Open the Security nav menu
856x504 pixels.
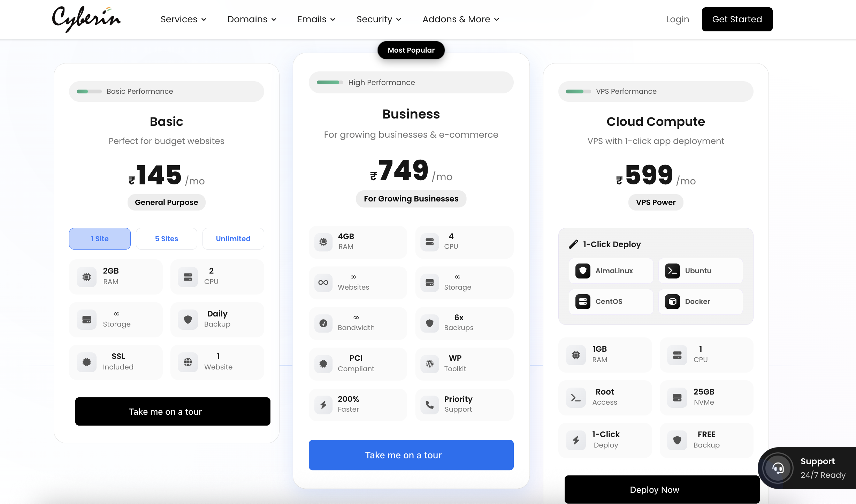pyautogui.click(x=379, y=19)
